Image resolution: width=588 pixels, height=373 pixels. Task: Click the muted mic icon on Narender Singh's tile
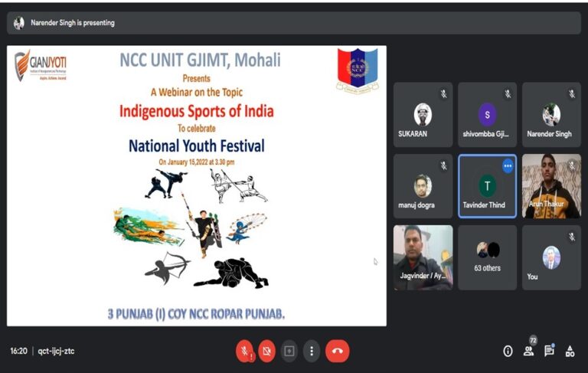point(572,93)
